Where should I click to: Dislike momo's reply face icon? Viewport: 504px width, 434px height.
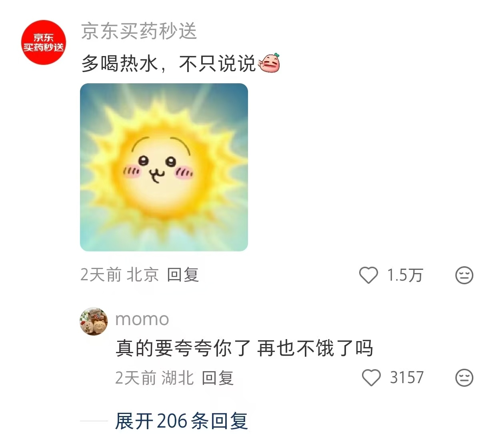point(464,378)
